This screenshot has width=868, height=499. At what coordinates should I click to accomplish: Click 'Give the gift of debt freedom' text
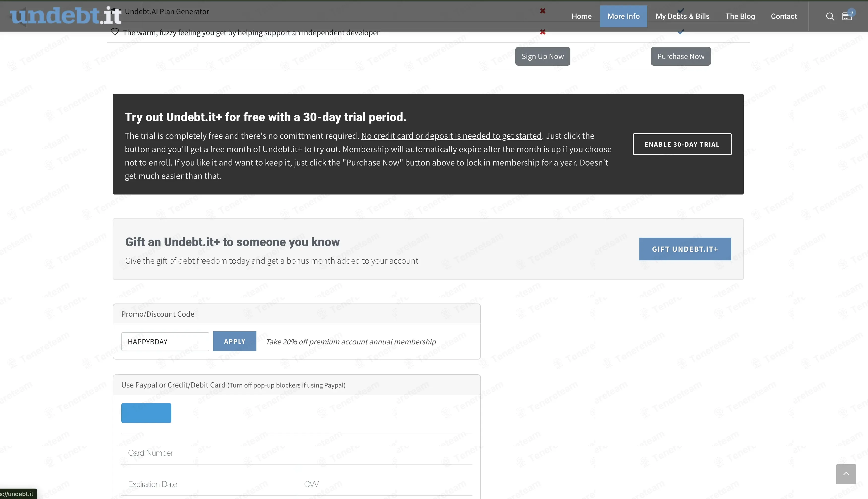[271, 261]
